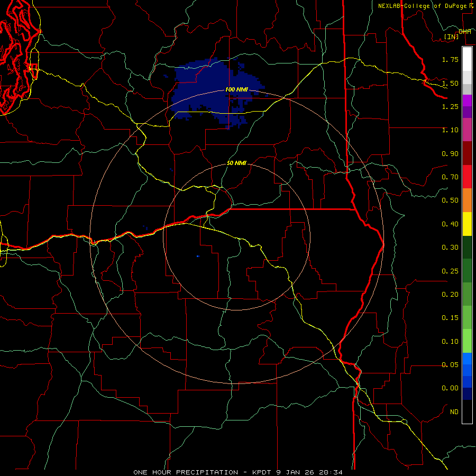Click the 0.00 legend value
Screen dimensions: 476x476
point(450,388)
